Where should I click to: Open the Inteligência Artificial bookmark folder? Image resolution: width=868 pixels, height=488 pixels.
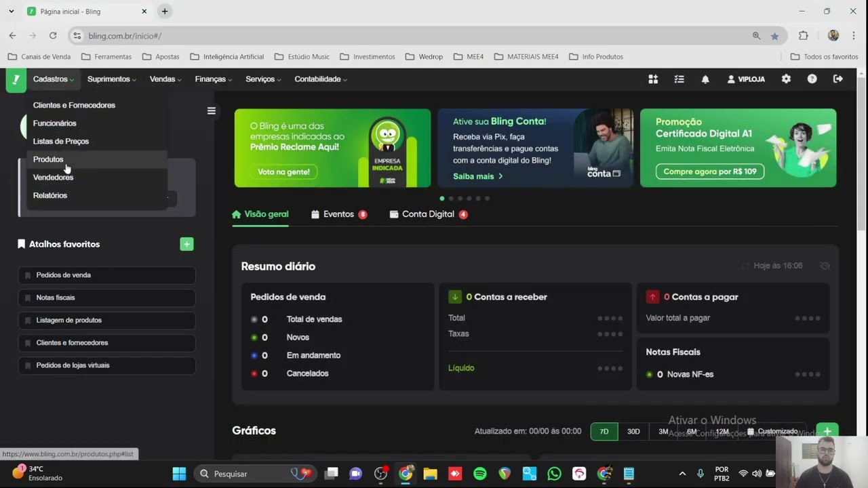coord(227,57)
